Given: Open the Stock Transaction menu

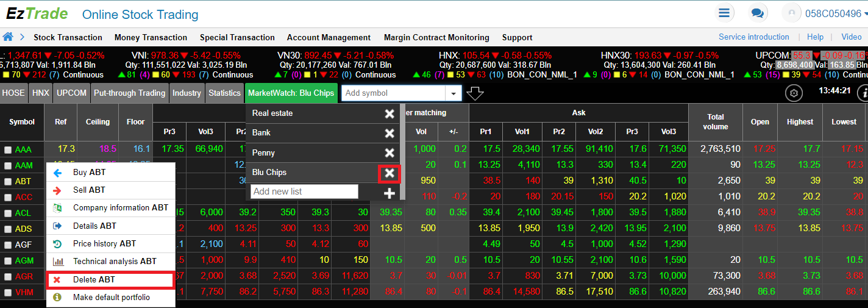Looking at the screenshot, I should tap(68, 37).
